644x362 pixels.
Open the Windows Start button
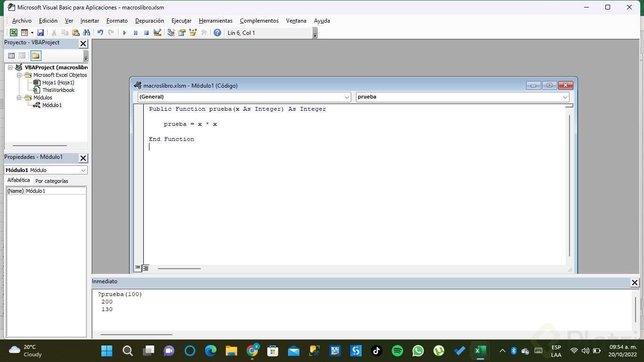[x=107, y=351]
